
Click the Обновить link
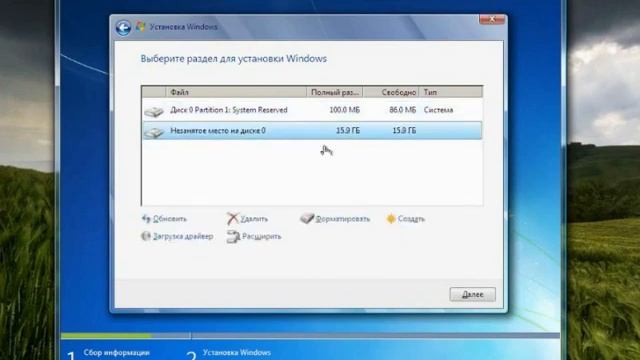[170, 219]
